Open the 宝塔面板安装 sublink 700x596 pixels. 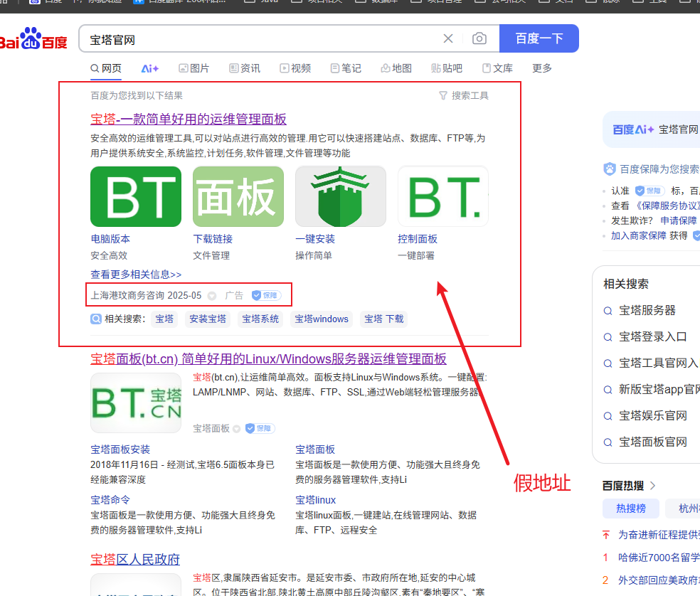(120, 449)
